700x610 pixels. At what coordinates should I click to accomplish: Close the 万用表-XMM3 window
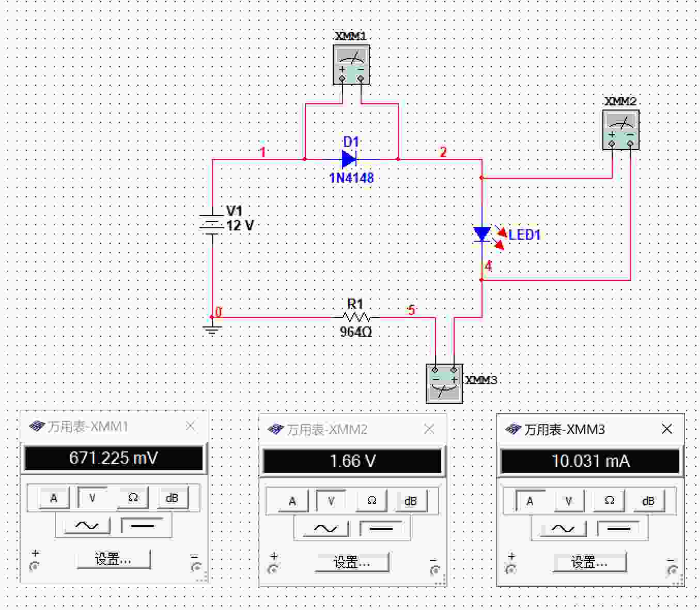[667, 429]
